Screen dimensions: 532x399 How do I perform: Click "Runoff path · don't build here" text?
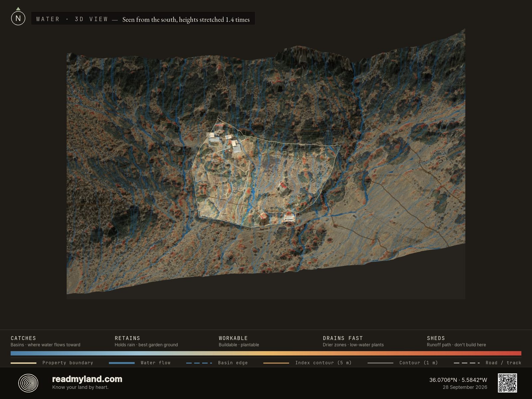coord(457,345)
